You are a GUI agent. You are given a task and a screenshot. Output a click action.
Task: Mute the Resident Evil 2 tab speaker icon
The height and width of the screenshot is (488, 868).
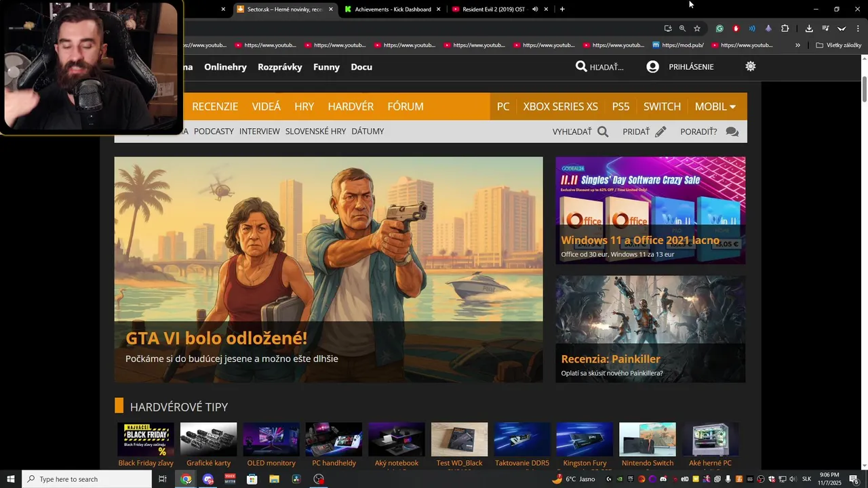point(535,9)
